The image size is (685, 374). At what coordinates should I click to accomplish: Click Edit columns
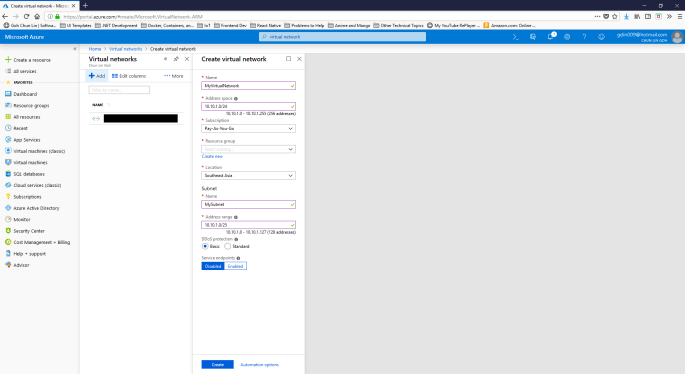coord(129,76)
